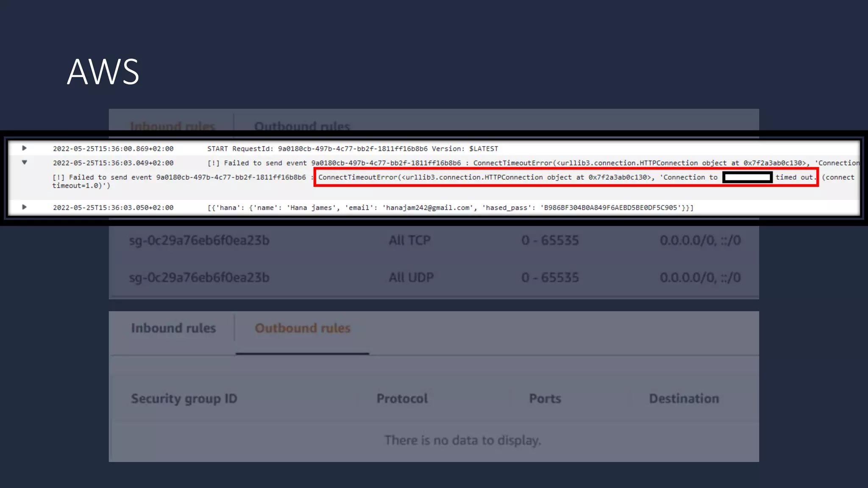This screenshot has height=488, width=868.
Task: Open the lower Inbound rules tab
Action: pos(173,328)
